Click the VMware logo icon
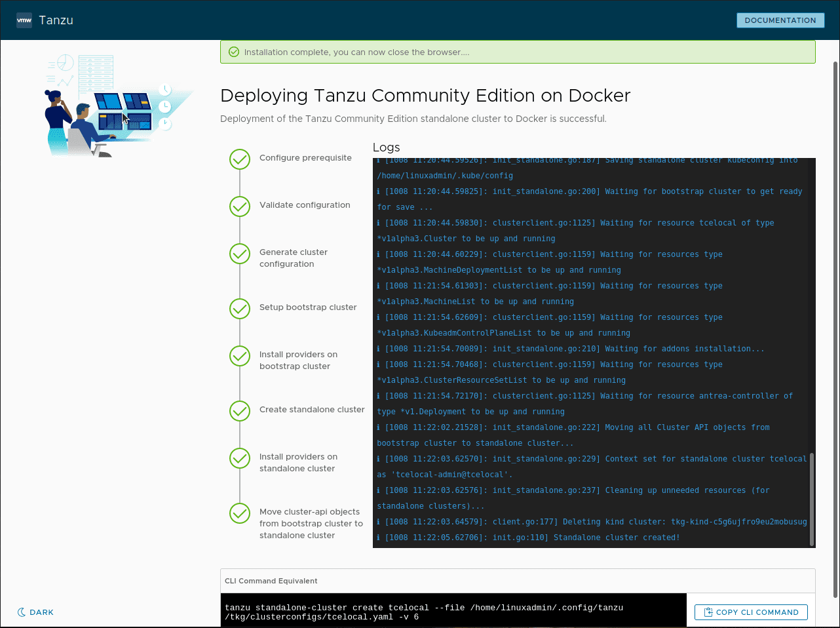The image size is (840, 628). (x=24, y=20)
